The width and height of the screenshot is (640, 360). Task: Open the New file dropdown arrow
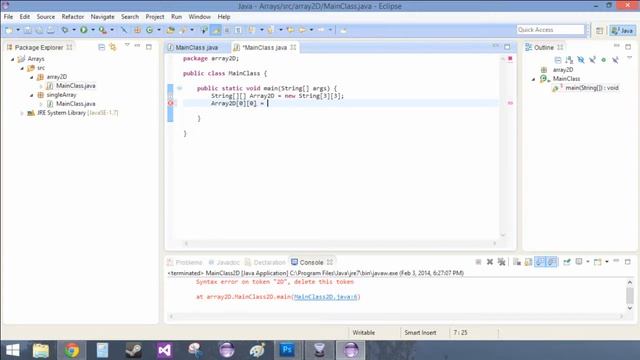point(18,30)
